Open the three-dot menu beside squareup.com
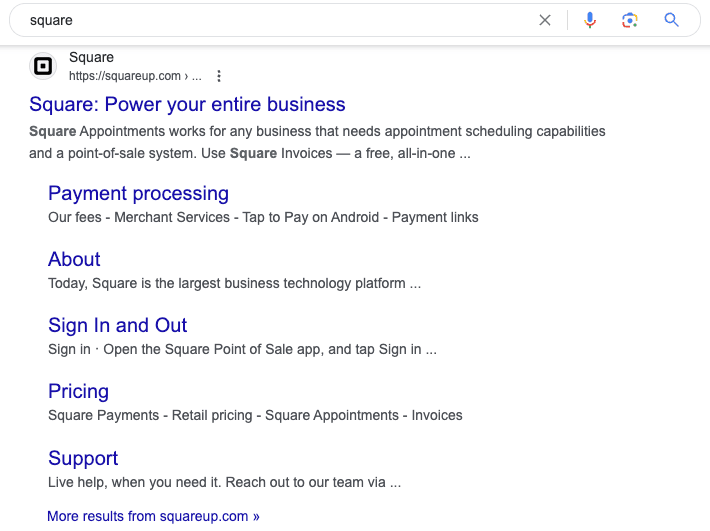Image resolution: width=710 pixels, height=531 pixels. pyautogui.click(x=219, y=76)
